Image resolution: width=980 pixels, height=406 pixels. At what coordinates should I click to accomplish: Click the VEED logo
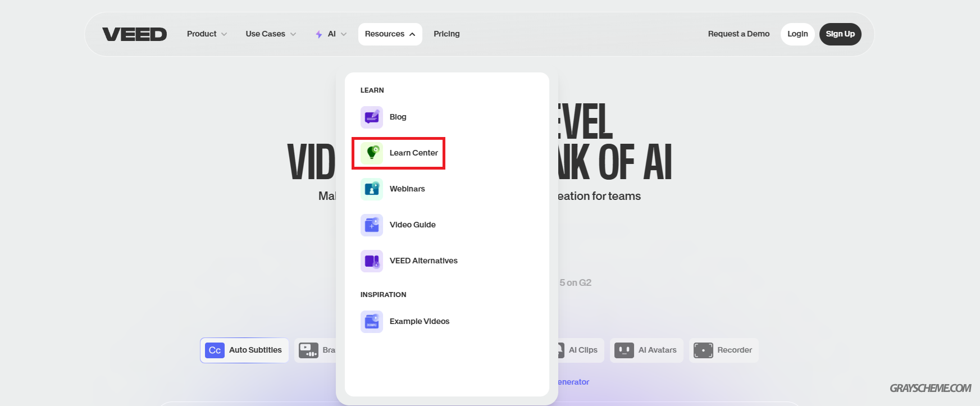click(134, 34)
